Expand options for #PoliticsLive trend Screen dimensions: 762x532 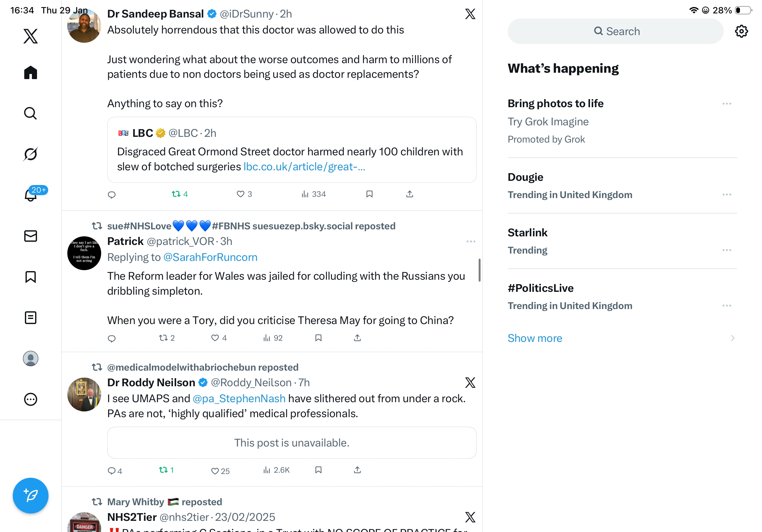pyautogui.click(x=726, y=306)
